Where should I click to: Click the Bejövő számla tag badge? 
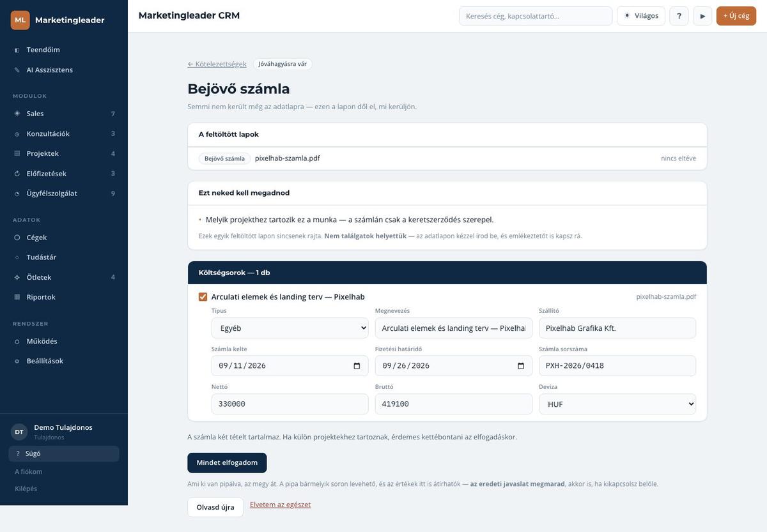click(224, 158)
